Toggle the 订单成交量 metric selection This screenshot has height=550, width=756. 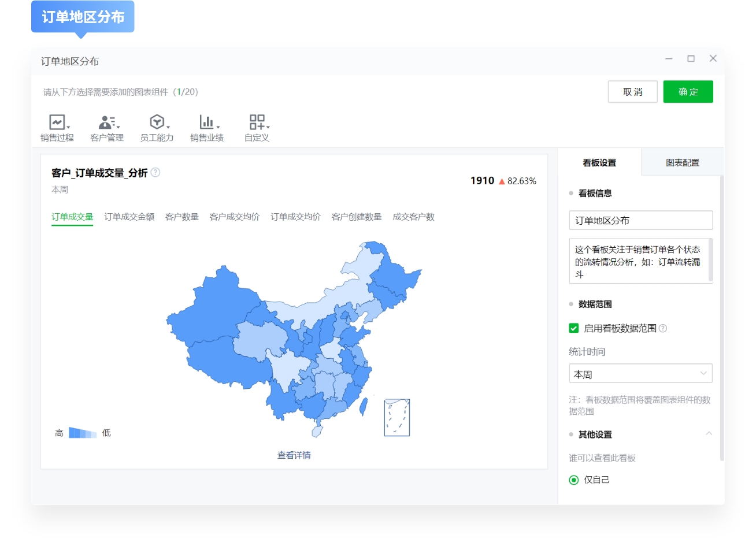tap(72, 217)
